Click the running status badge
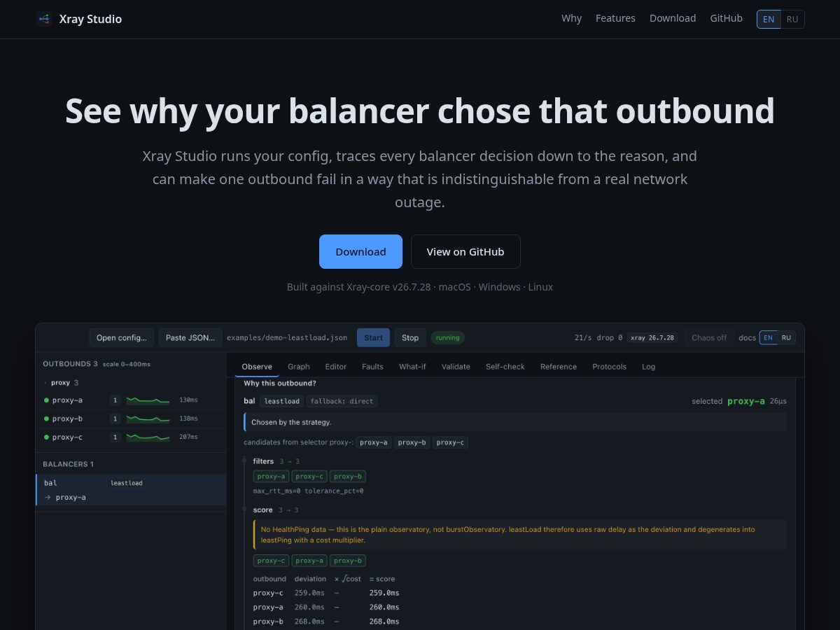The image size is (840, 630). (448, 337)
